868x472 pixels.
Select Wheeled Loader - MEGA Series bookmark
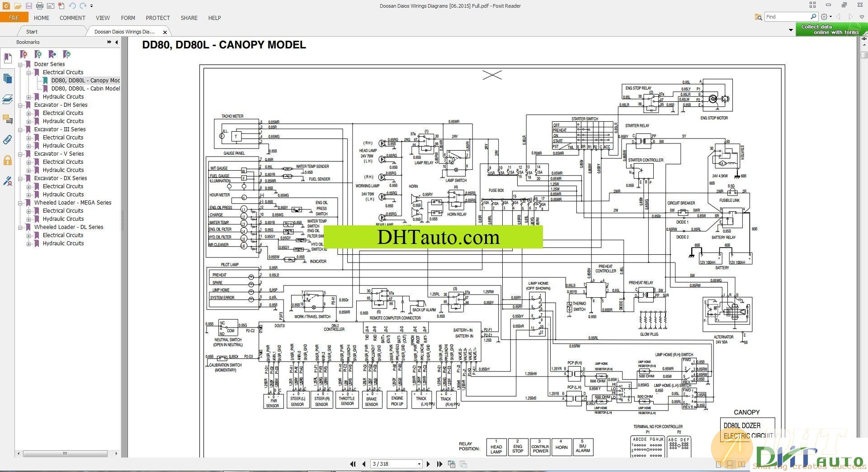point(73,203)
